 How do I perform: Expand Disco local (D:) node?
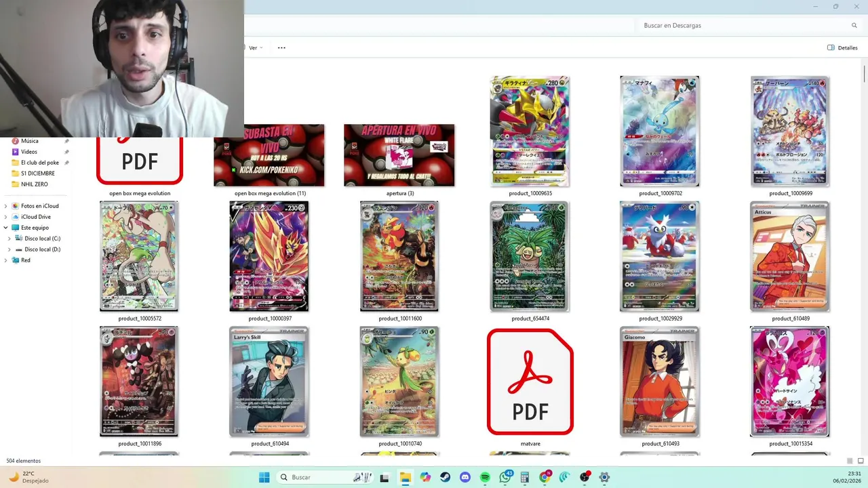9,249
